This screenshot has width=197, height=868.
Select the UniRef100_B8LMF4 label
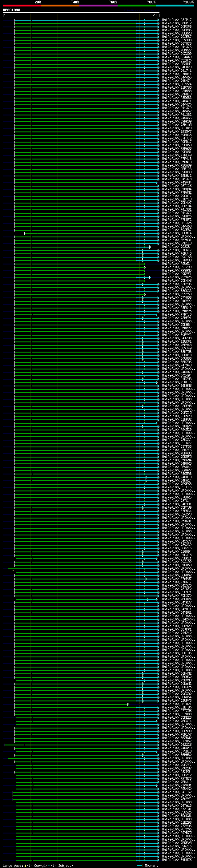click(x=176, y=233)
